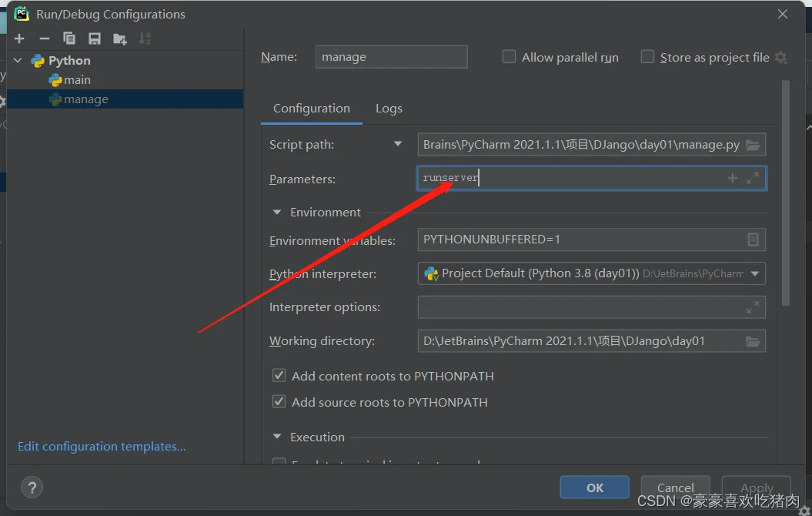Insert macro with plus in Parameters field
Screen dimensions: 812x516
(732, 178)
